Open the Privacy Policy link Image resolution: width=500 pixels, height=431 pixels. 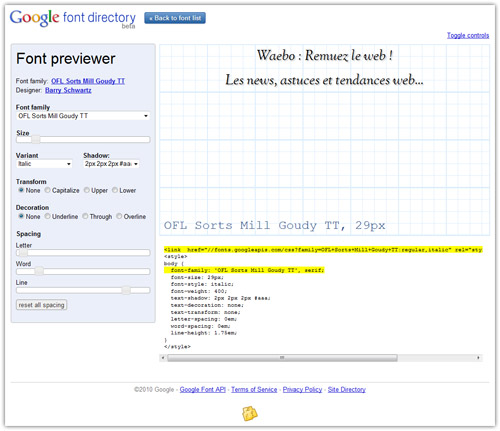click(302, 389)
